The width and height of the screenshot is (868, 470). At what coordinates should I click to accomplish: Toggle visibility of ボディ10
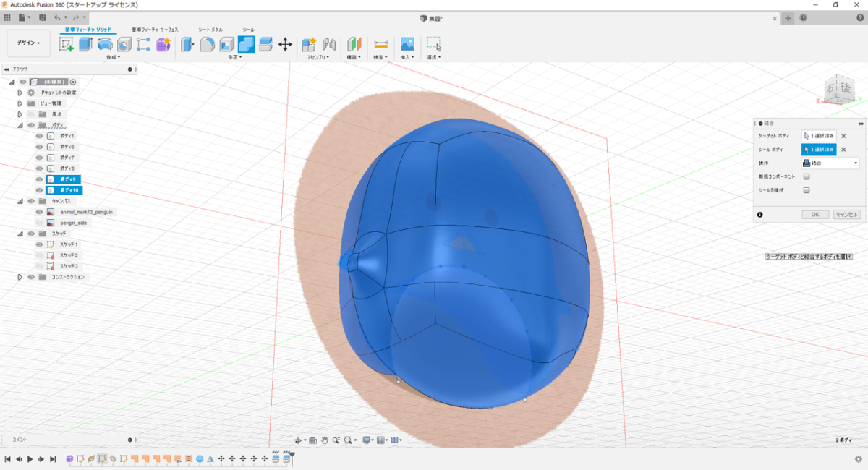coord(39,190)
